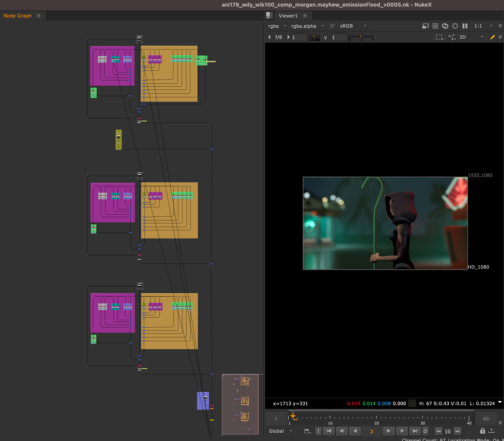Close the Viewer1 tab

[x=305, y=16]
